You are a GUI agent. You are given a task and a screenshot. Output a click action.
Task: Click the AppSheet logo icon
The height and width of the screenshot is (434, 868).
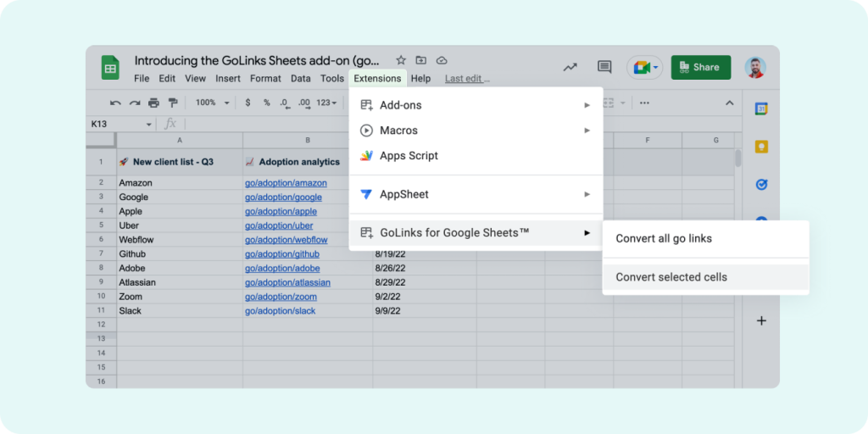click(x=366, y=194)
